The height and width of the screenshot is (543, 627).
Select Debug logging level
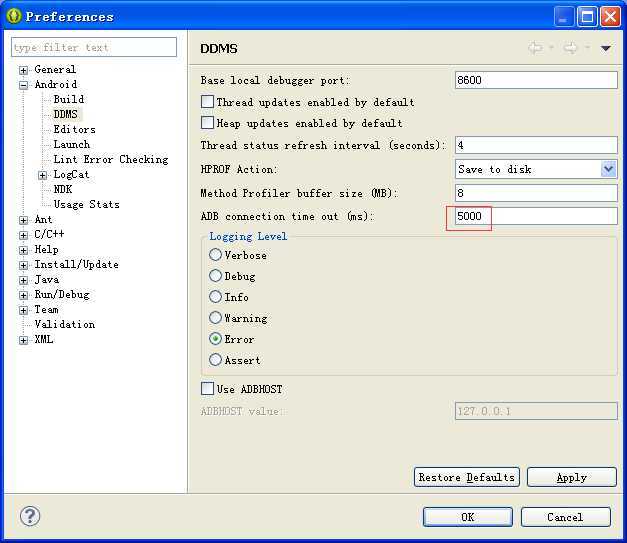pos(215,275)
